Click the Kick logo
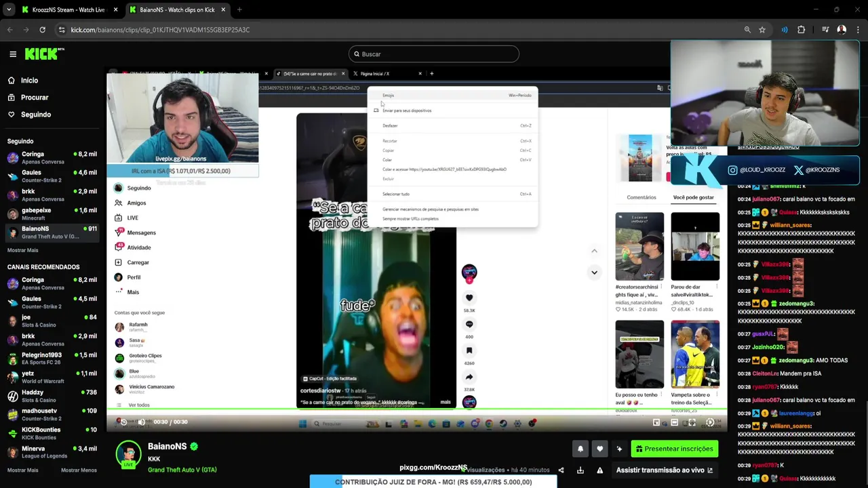 click(x=45, y=54)
